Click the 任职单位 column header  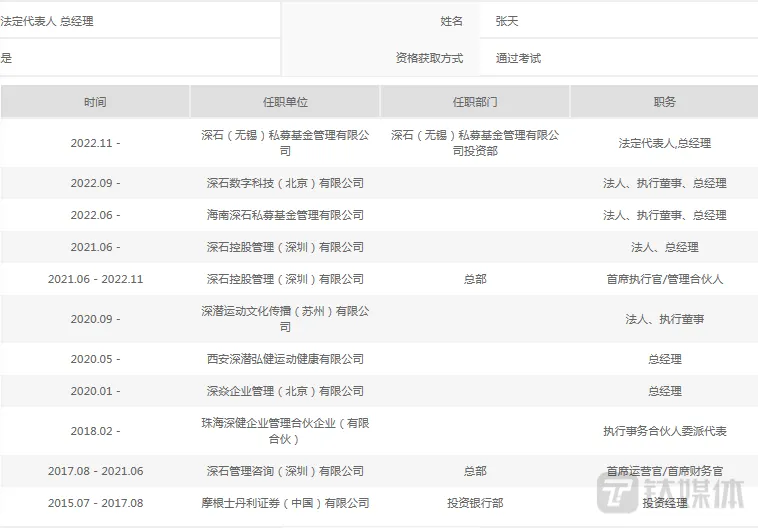pos(285,102)
